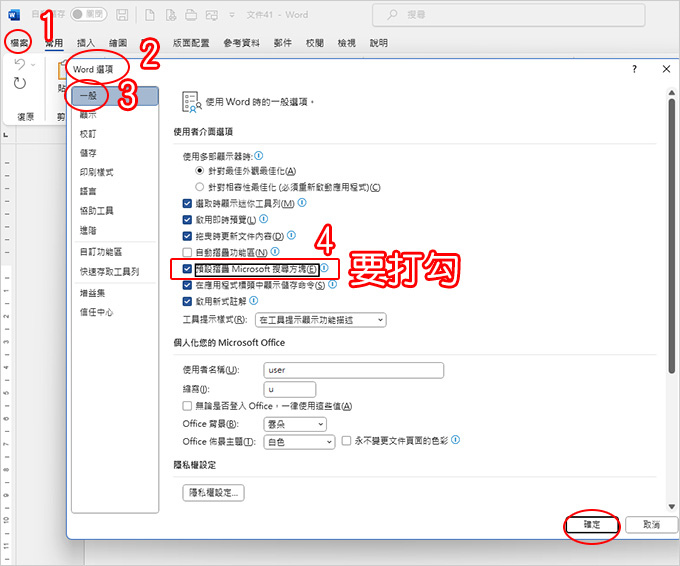Uncheck 啟用新式註解 checkbox
This screenshot has height=566, width=680.
[x=187, y=301]
